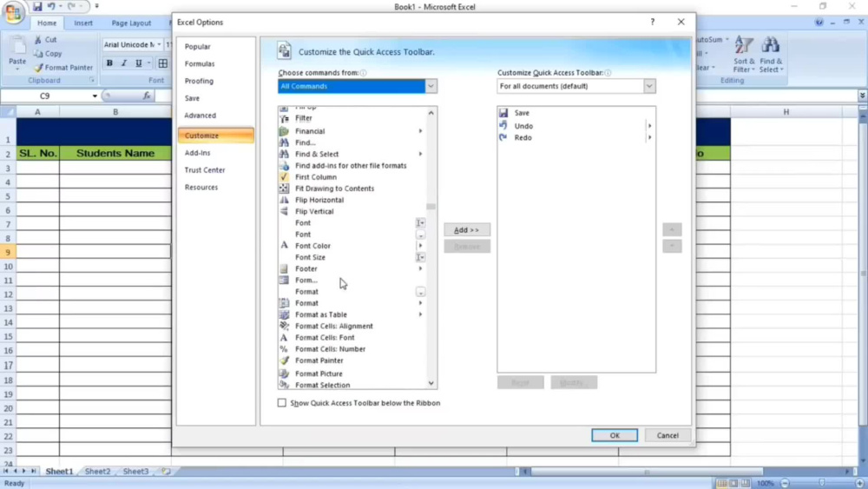Click the Flip Vertical icon
868x489 pixels.
coord(284,212)
